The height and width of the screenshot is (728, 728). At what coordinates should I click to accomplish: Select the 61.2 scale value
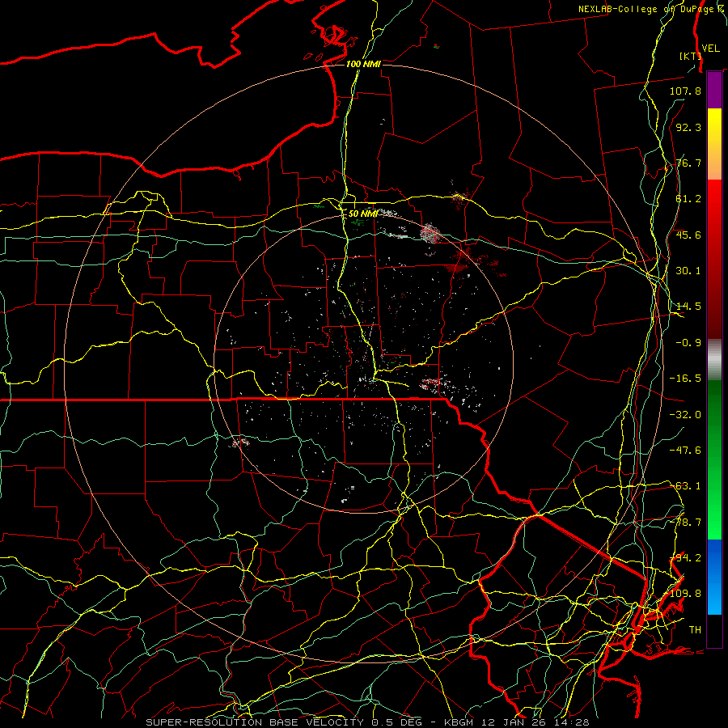[688, 199]
